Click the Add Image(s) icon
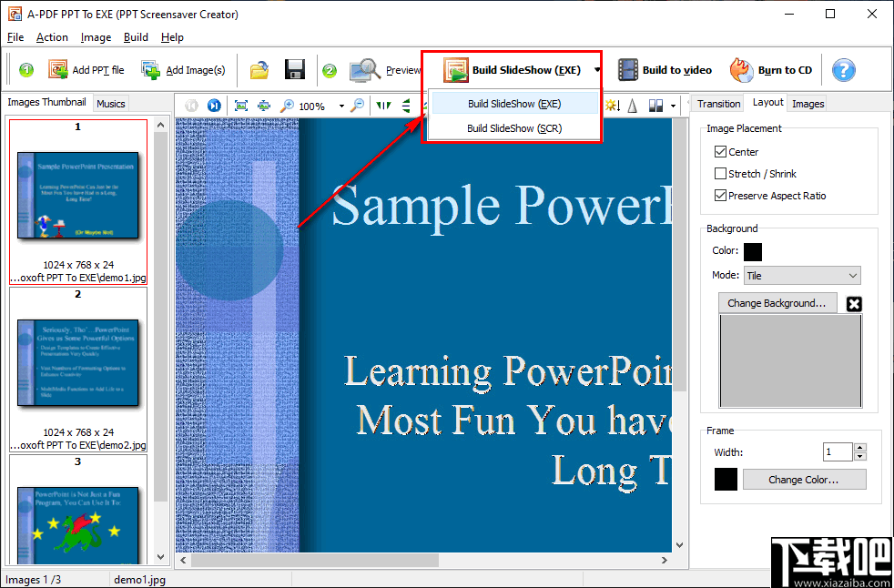894x588 pixels. pyautogui.click(x=150, y=69)
